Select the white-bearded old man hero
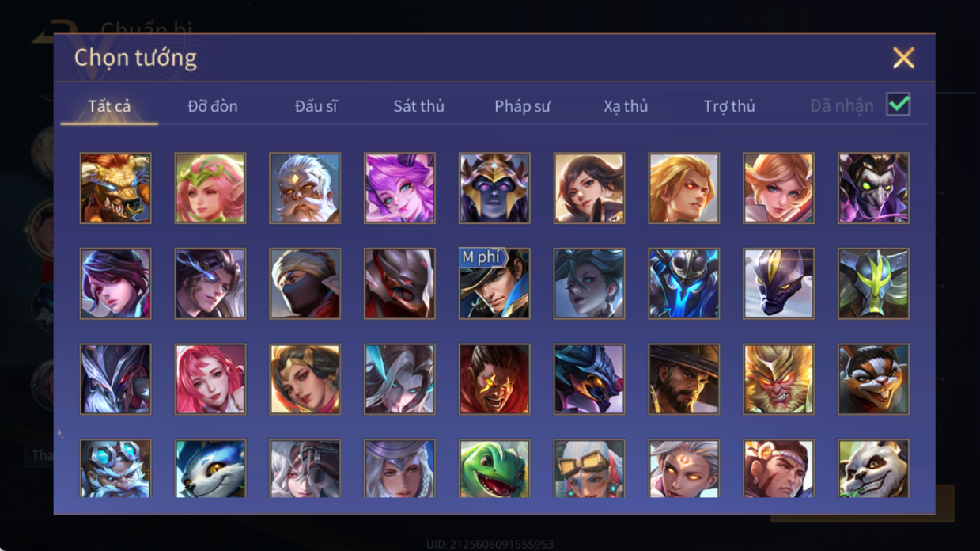The width and height of the screenshot is (980, 551). click(305, 188)
